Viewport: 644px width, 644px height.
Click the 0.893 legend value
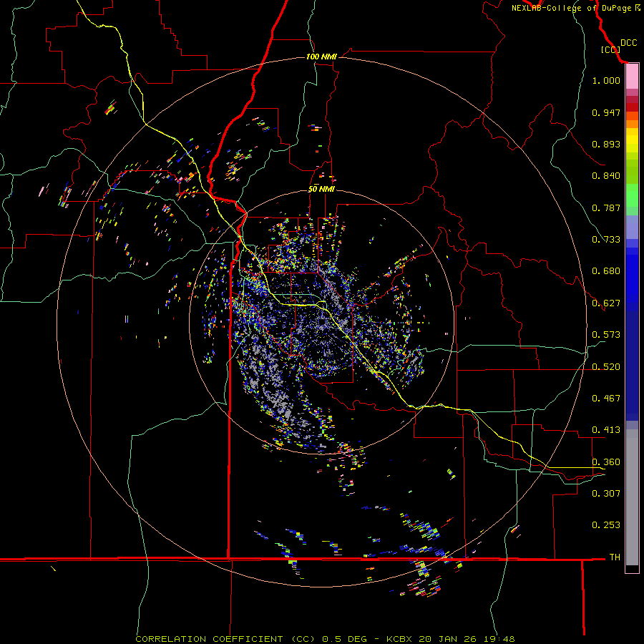point(606,144)
